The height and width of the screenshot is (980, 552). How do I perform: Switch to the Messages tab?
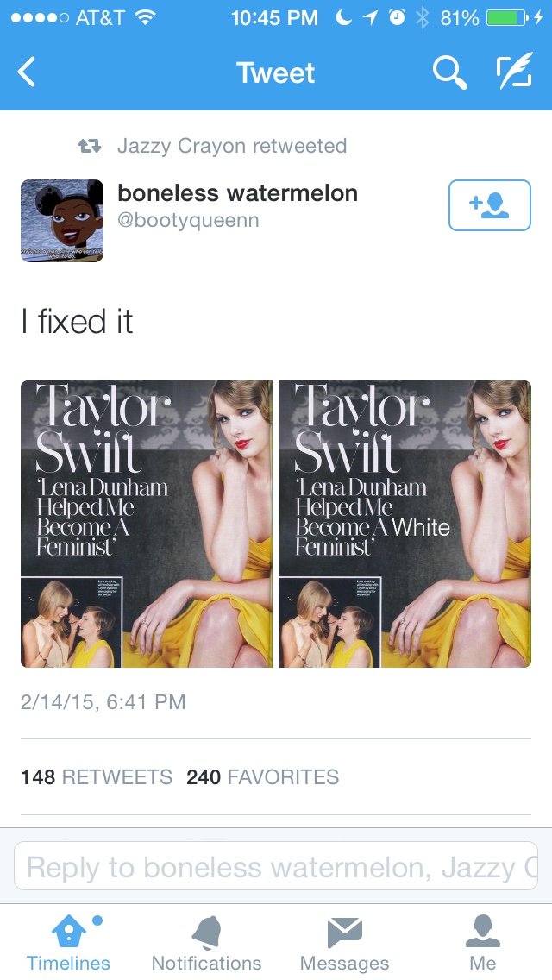[x=344, y=943]
